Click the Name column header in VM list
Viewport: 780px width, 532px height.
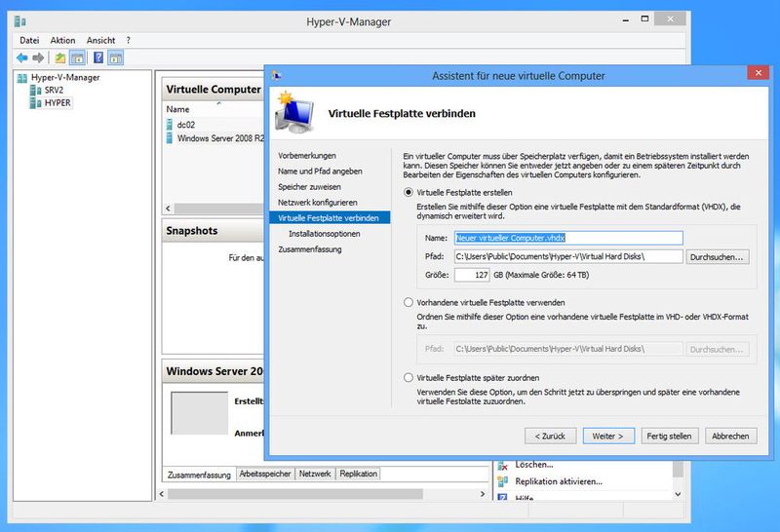pos(177,109)
